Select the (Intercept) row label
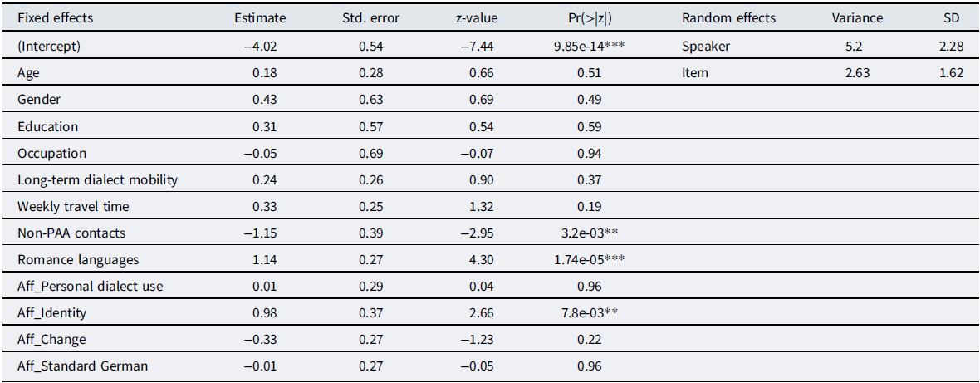Screen dimensions: 980x383 [x=51, y=47]
